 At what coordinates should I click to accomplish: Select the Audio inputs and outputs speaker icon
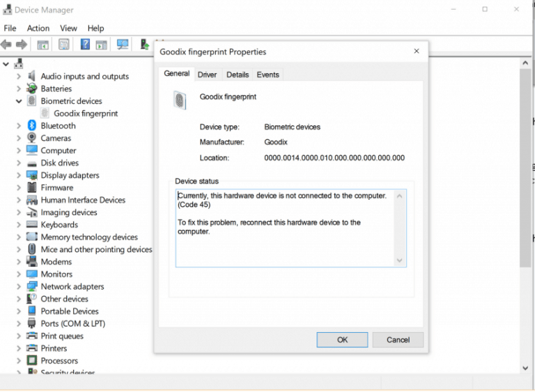click(32, 76)
